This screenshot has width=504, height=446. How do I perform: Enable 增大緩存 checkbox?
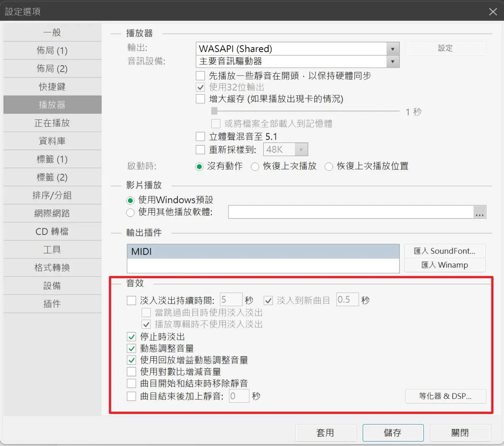[201, 99]
